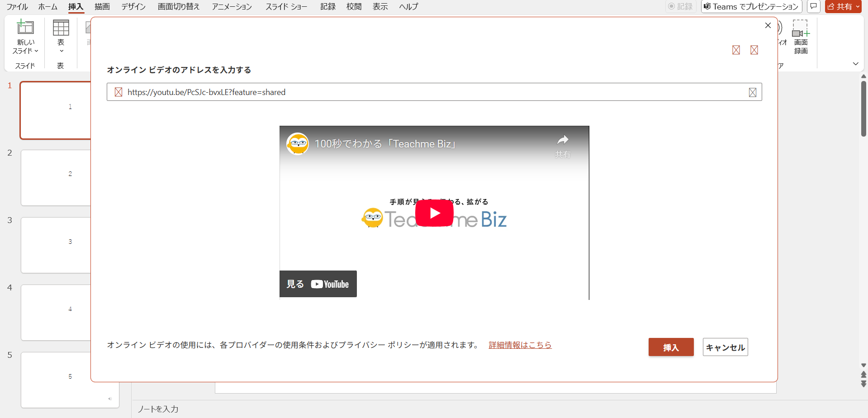
Task: Select slide 3 thumbnail
Action: [x=56, y=245]
